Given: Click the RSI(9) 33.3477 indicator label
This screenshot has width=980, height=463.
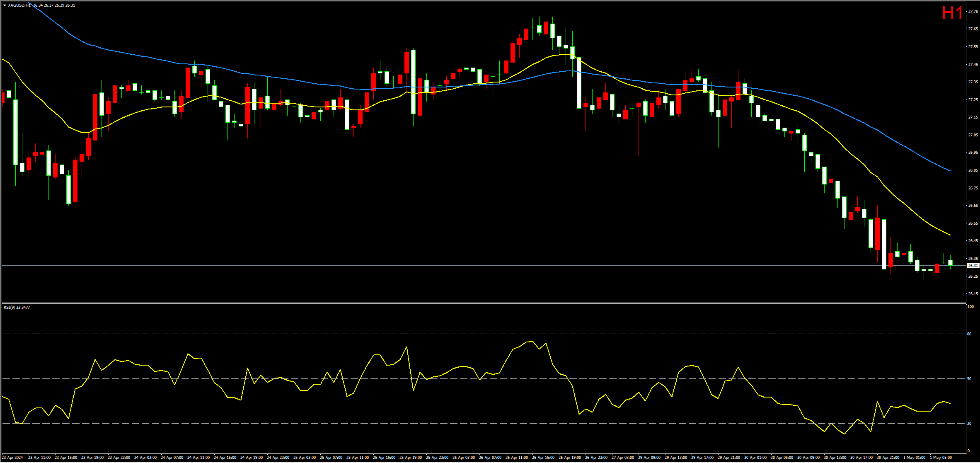Looking at the screenshot, I should (x=17, y=307).
